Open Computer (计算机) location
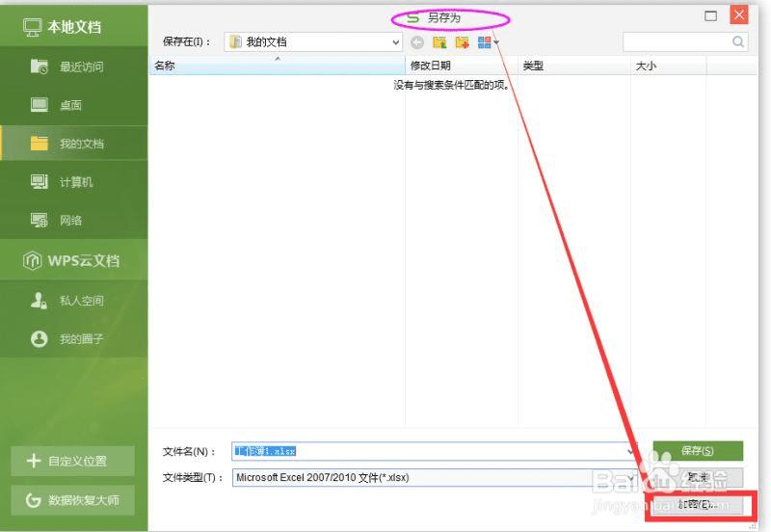 [74, 182]
